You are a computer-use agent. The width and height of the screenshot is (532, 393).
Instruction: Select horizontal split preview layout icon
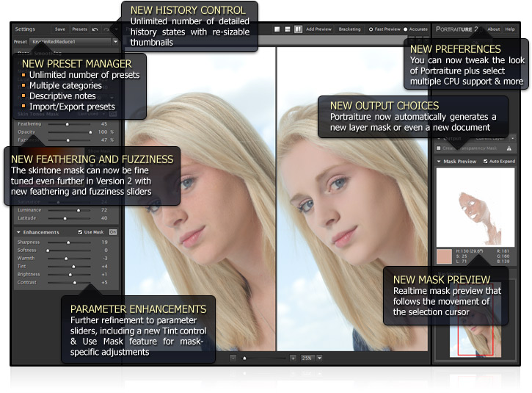[x=288, y=29]
